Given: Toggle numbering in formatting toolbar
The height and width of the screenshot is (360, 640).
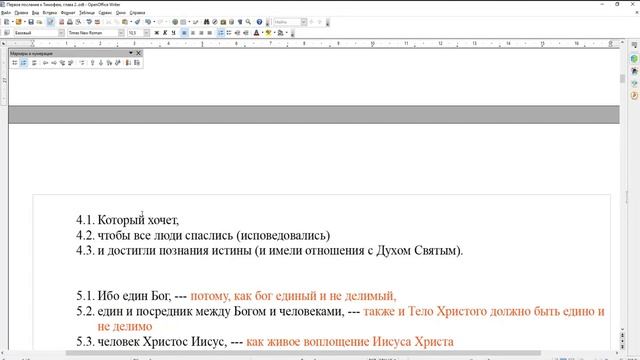Looking at the screenshot, I should pos(220,33).
